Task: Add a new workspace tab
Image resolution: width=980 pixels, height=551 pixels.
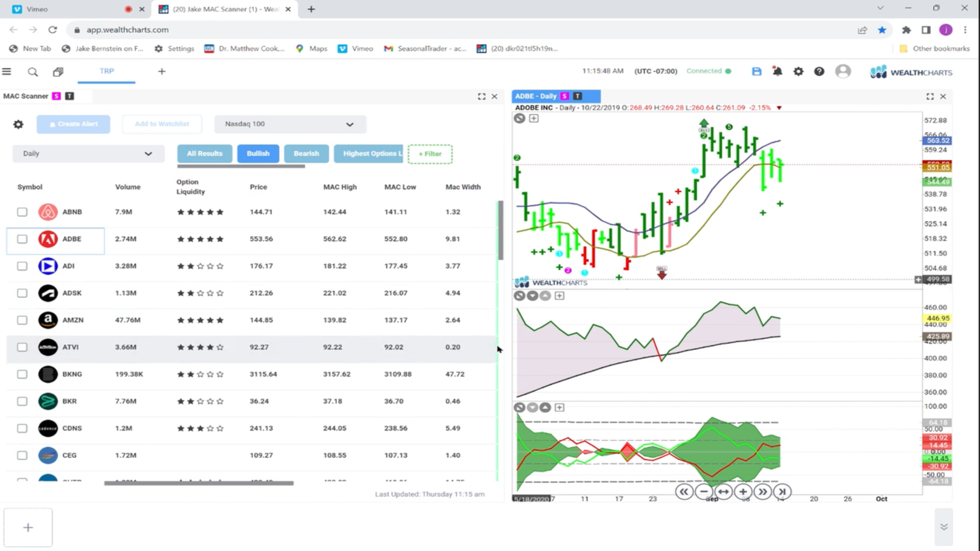Action: pos(161,71)
